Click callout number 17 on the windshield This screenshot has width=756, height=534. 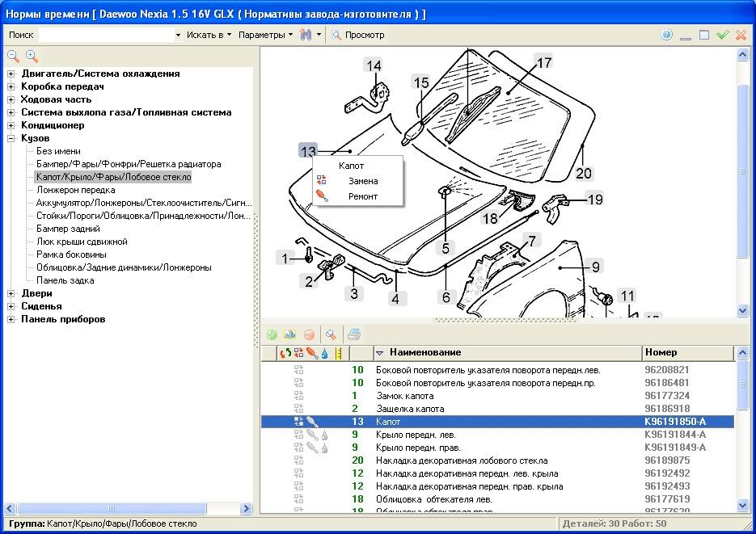[x=544, y=62]
